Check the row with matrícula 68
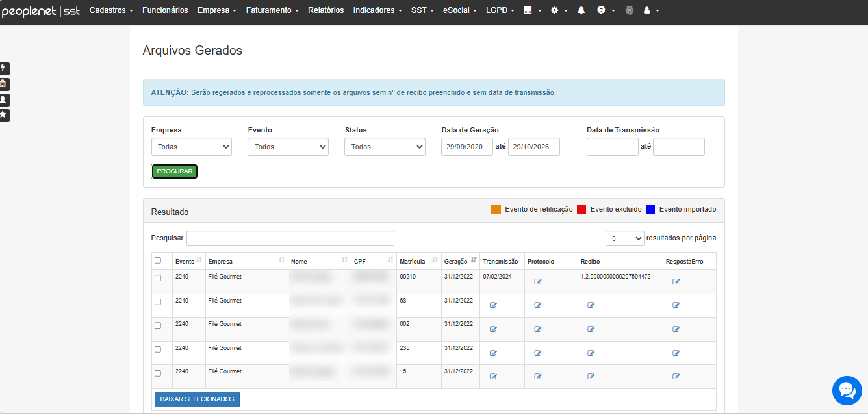 [158, 302]
